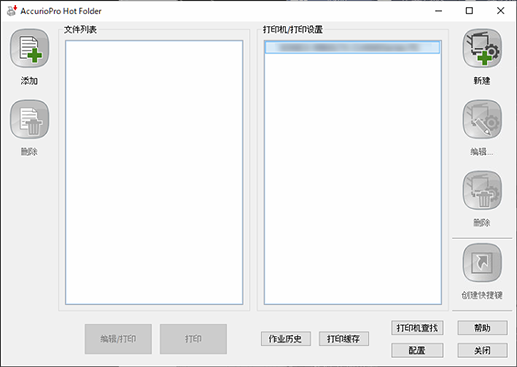Click inside the empty file list box
The height and width of the screenshot is (367, 517).
[154, 172]
